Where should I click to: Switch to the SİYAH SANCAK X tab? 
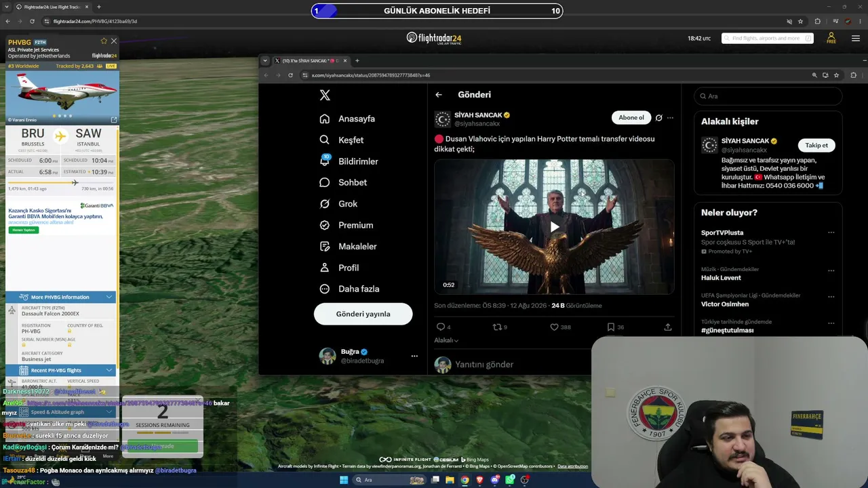[311, 61]
